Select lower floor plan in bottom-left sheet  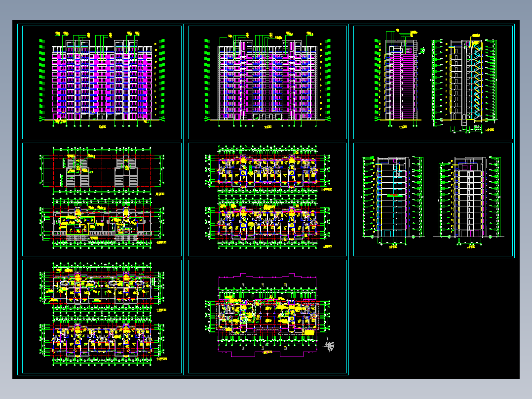pos(103,340)
